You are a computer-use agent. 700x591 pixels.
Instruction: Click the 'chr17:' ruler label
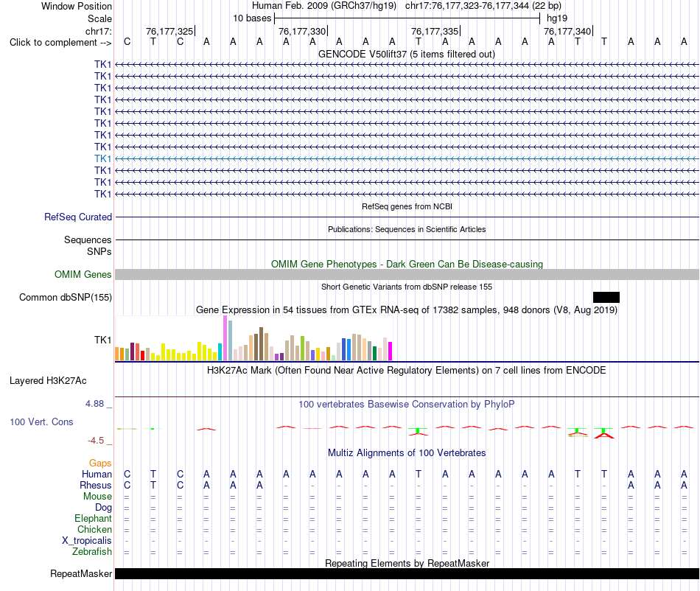click(99, 31)
